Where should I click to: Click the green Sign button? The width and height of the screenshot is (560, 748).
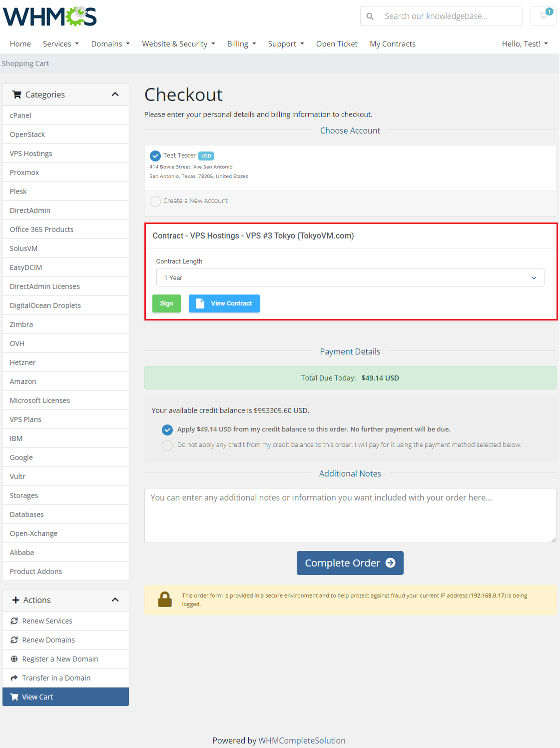pyautogui.click(x=166, y=303)
